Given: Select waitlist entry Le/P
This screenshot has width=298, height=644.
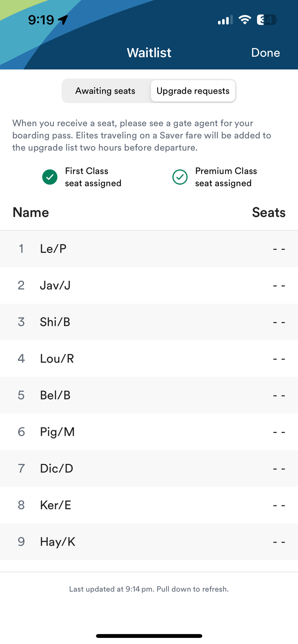Looking at the screenshot, I should (149, 249).
